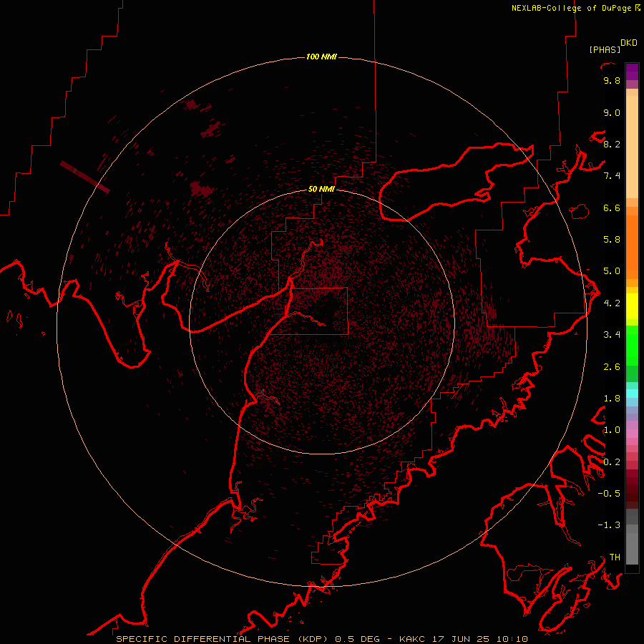Click the KAKC radar station identifier
This screenshot has width=644, height=644.
(413, 639)
